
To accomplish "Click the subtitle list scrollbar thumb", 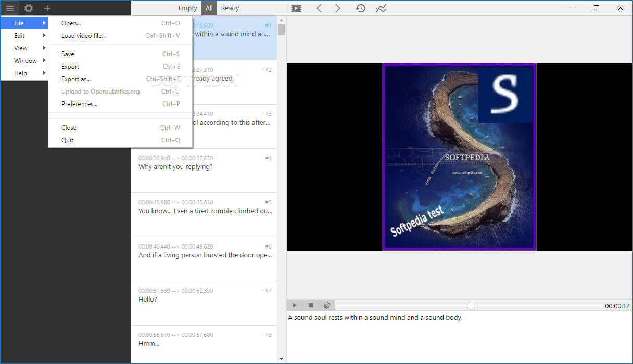I will [281, 30].
